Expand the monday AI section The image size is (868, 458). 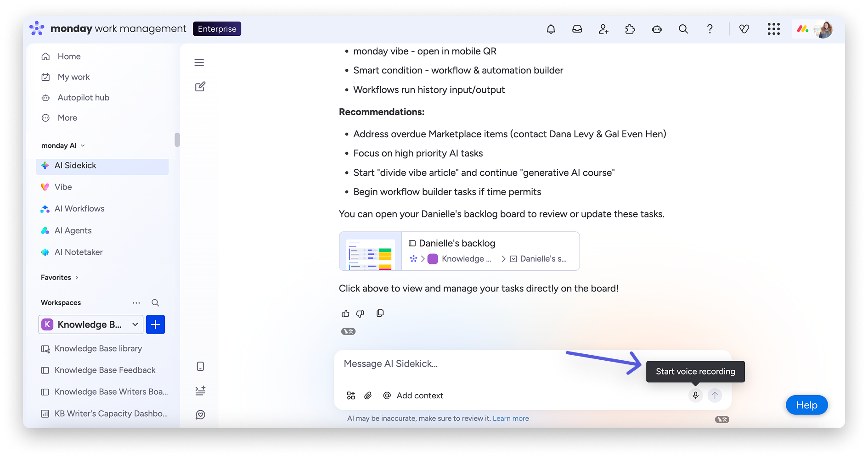point(63,145)
